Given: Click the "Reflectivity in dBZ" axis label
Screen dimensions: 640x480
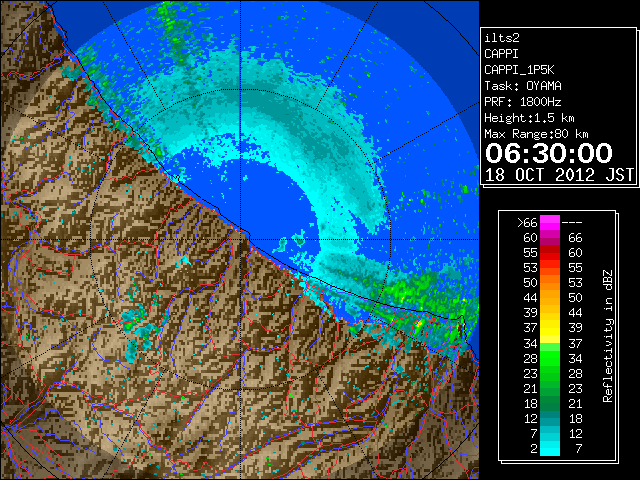Looking at the screenshot, I should click(608, 336).
